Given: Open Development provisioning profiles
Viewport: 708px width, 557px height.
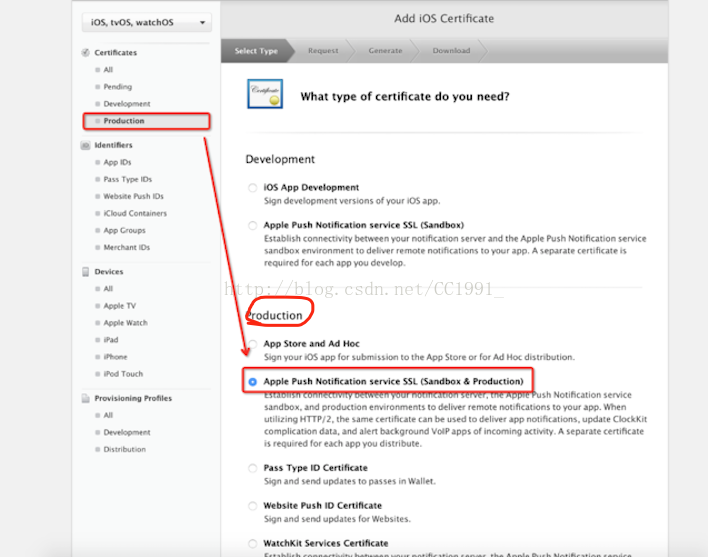Looking at the screenshot, I should point(126,432).
